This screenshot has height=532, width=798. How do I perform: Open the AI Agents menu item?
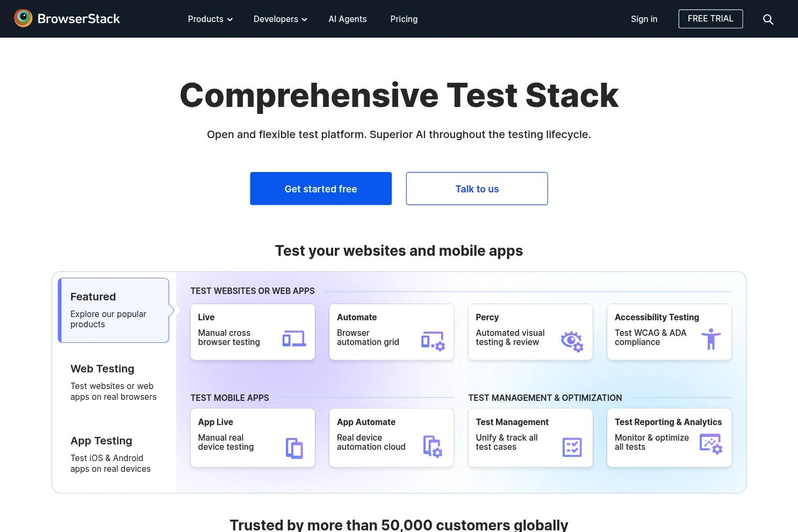(348, 19)
